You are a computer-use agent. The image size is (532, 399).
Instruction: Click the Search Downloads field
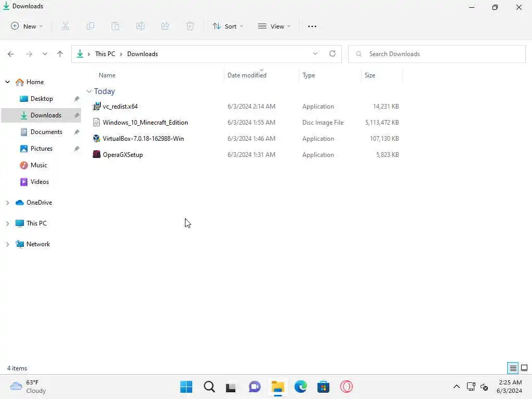436,54
